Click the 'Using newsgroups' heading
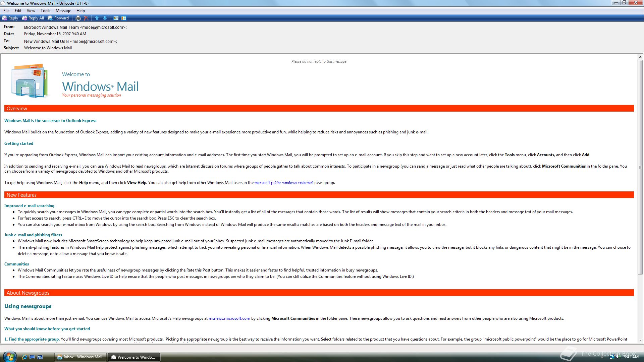 coord(28,306)
